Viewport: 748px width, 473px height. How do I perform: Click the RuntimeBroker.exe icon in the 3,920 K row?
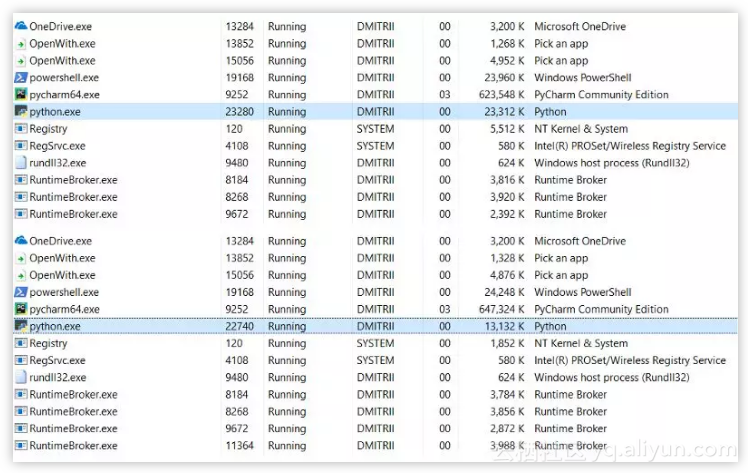click(x=21, y=197)
